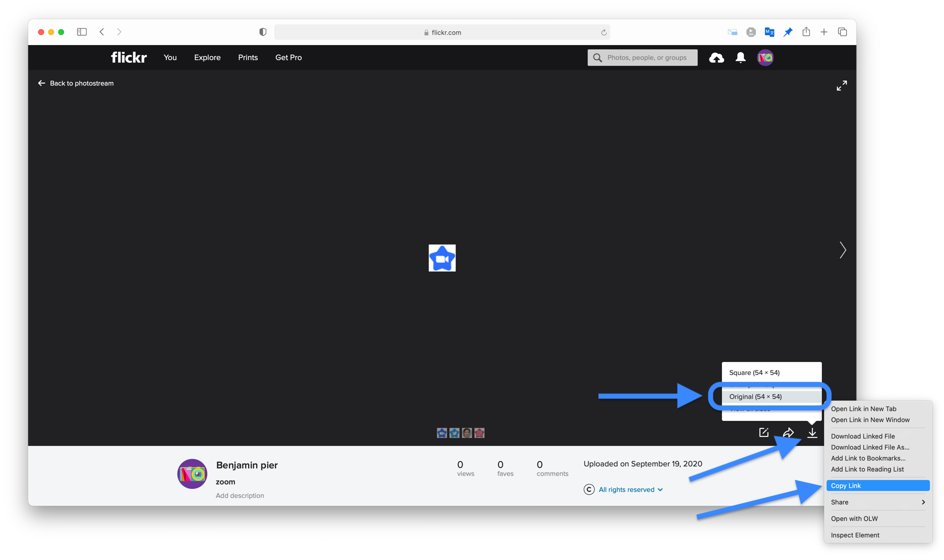Choose Open Link in New Window
This screenshot has height=560, width=944.
(877, 420)
